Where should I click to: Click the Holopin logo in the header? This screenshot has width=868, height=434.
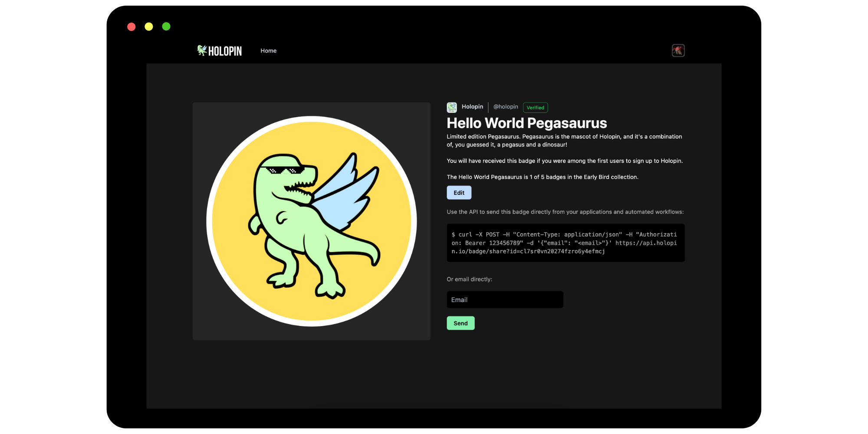coord(219,51)
